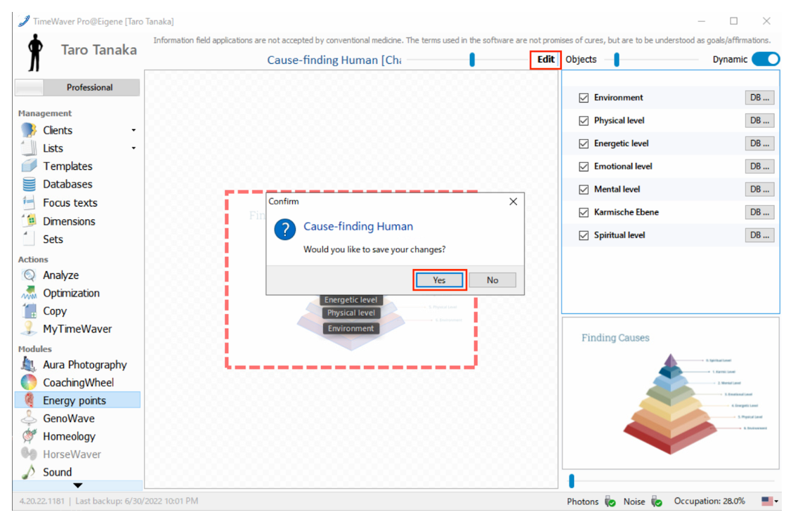Click the slider handle next to Objects
This screenshot has height=524, width=812.
point(616,60)
